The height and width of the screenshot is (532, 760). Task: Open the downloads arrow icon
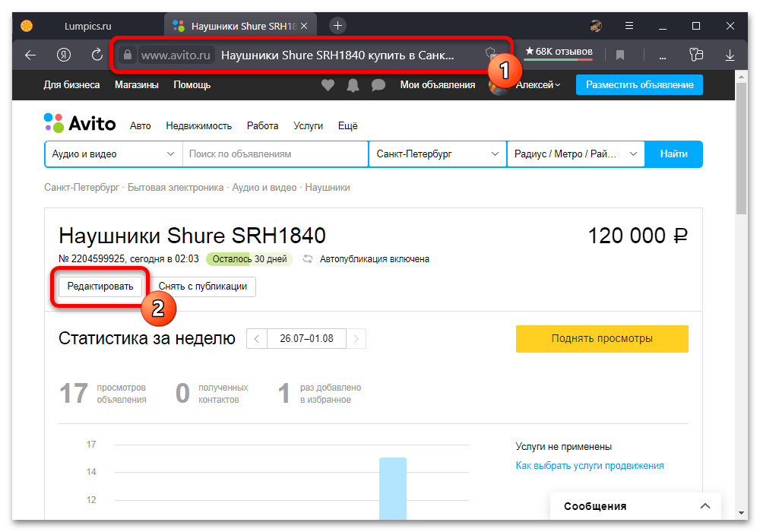click(730, 55)
